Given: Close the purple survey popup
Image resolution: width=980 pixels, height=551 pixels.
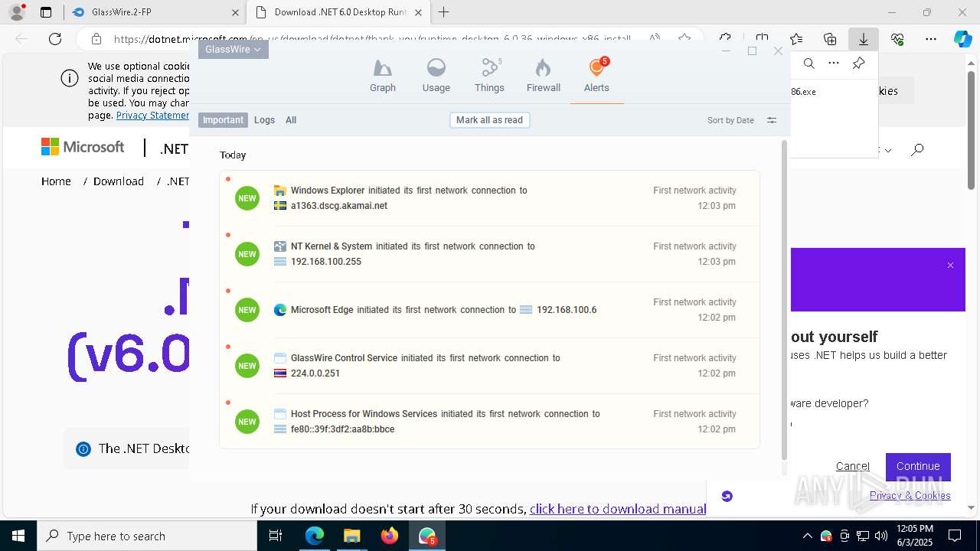Looking at the screenshot, I should (x=950, y=266).
